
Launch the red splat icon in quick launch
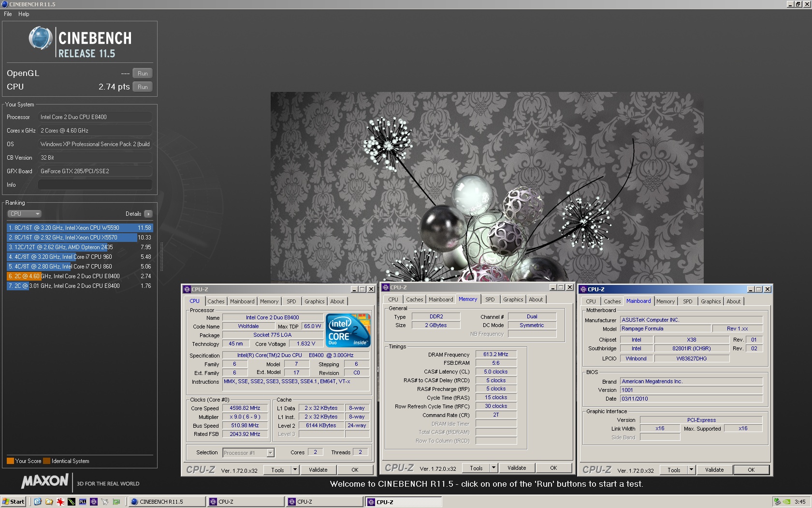tap(60, 502)
